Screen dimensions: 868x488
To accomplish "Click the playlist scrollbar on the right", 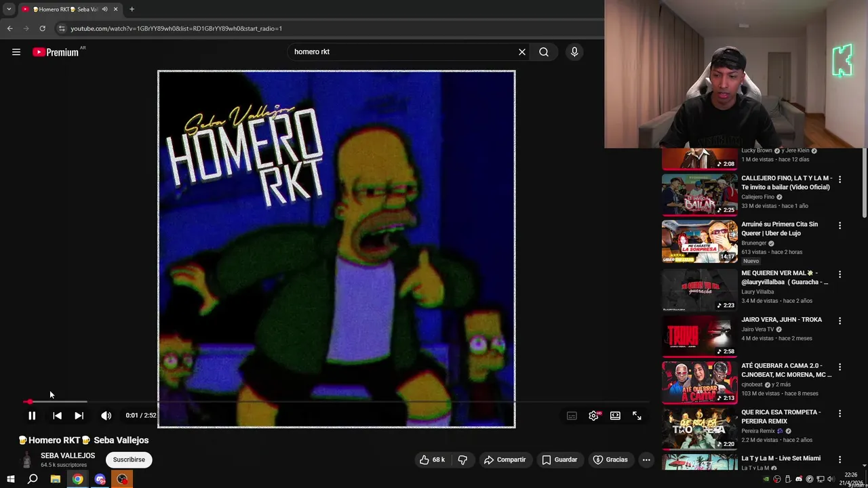I will tap(865, 183).
